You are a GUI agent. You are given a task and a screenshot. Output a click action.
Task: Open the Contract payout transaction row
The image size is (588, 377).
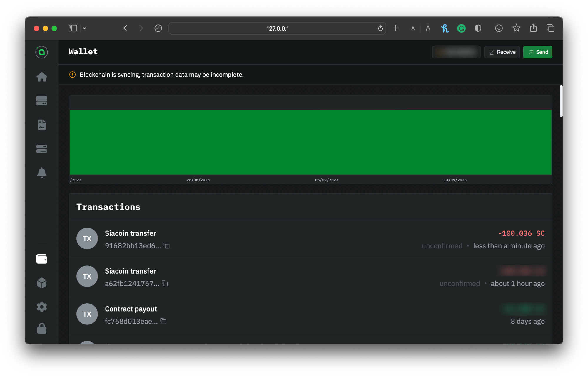(x=294, y=315)
